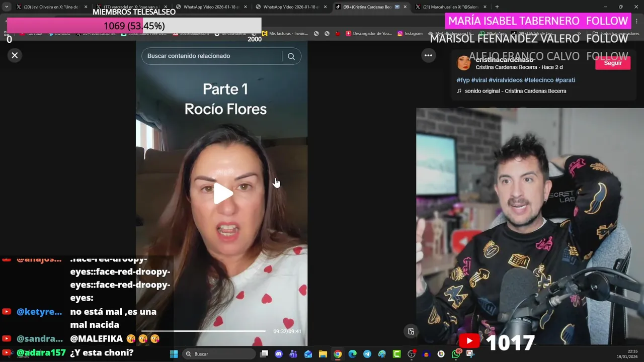Click 'Parte 1 Rocío Flores' title text
644x362 pixels.
click(225, 99)
